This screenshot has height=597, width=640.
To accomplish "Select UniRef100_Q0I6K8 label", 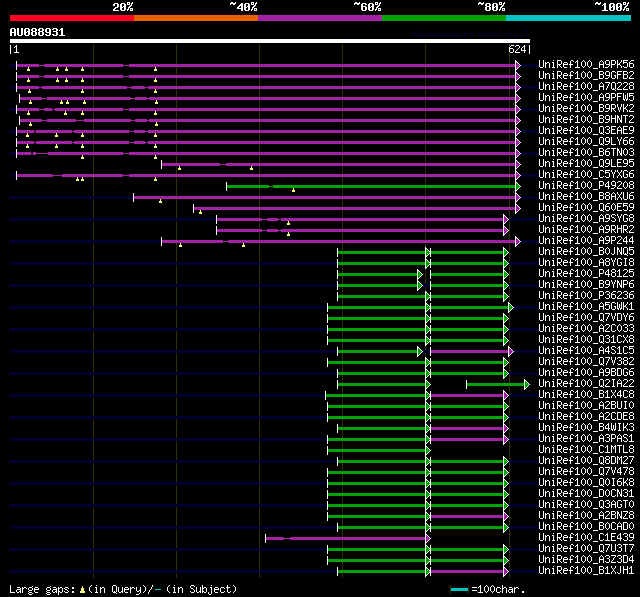I will click(586, 483).
